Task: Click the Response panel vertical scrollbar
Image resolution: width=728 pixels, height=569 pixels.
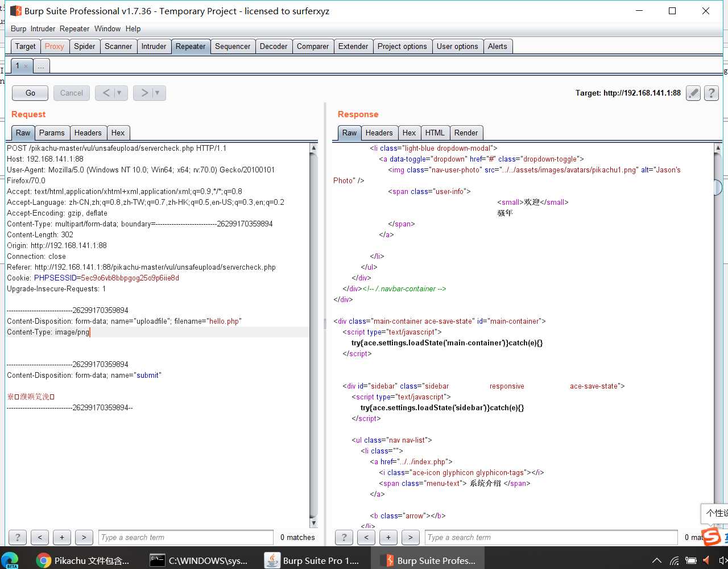Action: pos(717,336)
